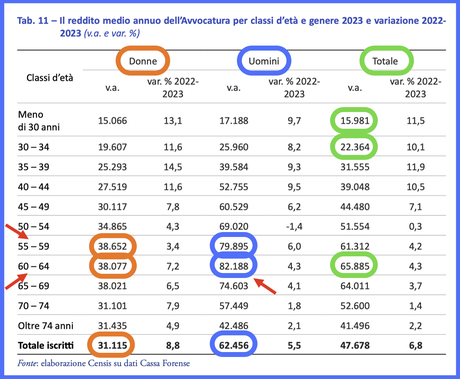Screen dimensions: 460x379
Task: Click the 'Oltre 74 anni' row label
Action: [46, 326]
